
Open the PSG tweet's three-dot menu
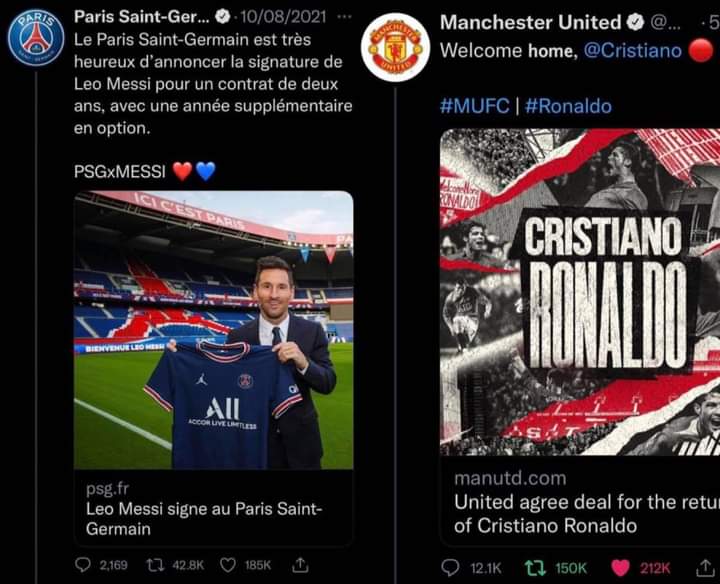pyautogui.click(x=344, y=17)
